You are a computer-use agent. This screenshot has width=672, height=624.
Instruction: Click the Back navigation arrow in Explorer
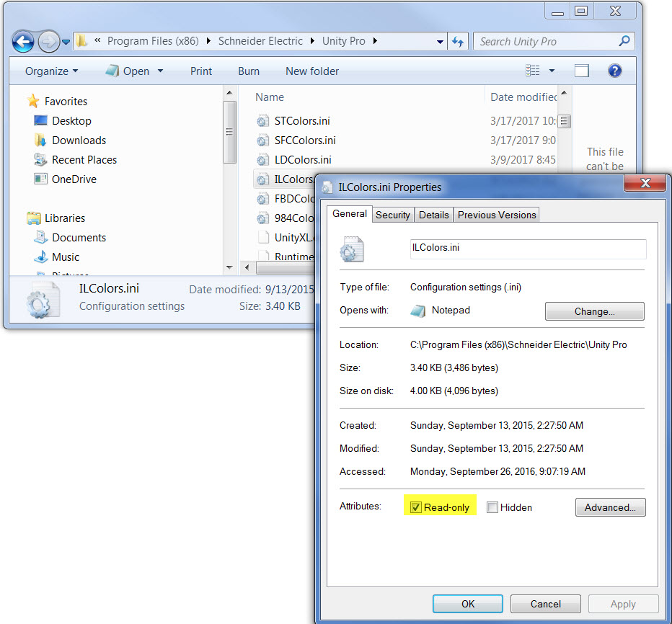[23, 42]
